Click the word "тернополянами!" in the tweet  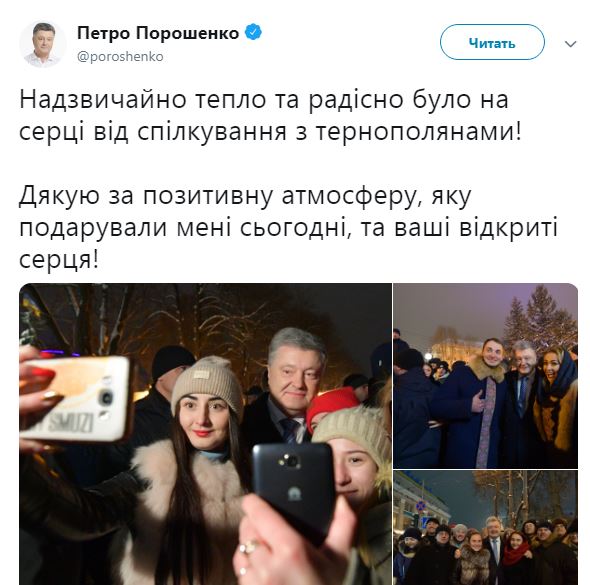pos(418,132)
